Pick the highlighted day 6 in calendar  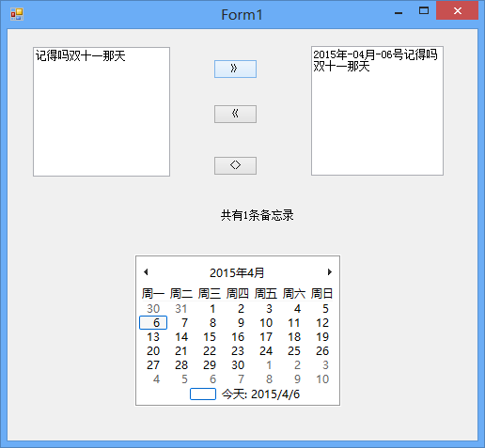coord(153,323)
